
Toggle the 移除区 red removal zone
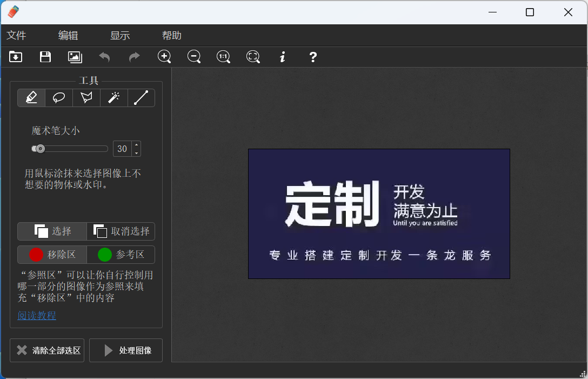point(52,255)
